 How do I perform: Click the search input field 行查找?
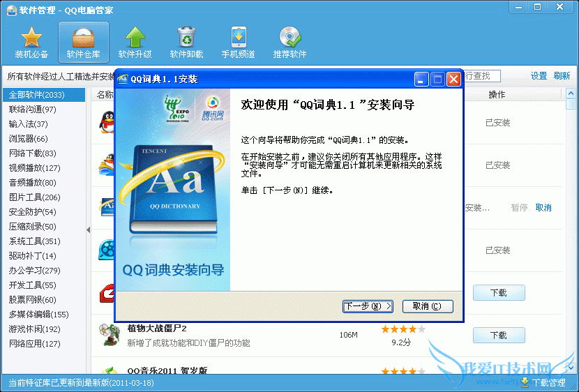tap(482, 76)
